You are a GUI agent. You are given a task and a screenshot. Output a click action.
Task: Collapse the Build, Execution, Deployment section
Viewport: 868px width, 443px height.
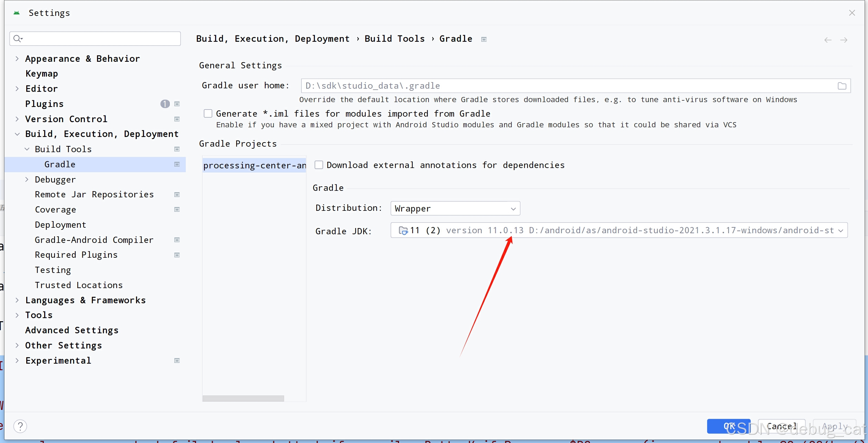[x=17, y=134]
